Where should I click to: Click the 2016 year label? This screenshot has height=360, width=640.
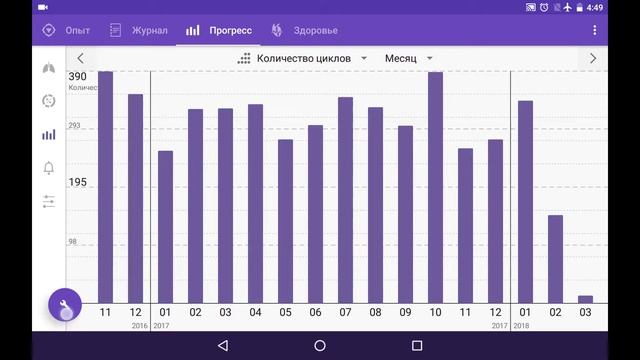(x=140, y=326)
